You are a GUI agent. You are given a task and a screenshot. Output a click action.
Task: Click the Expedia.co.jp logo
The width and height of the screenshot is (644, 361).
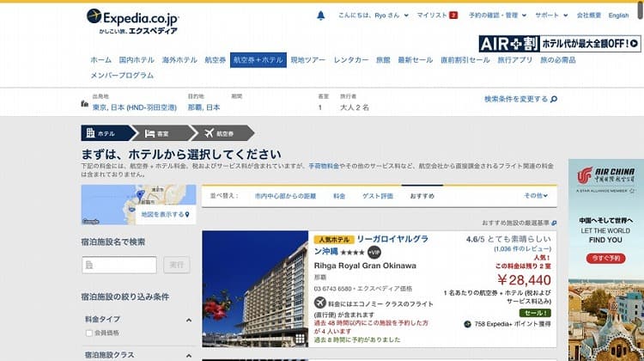pyautogui.click(x=132, y=21)
